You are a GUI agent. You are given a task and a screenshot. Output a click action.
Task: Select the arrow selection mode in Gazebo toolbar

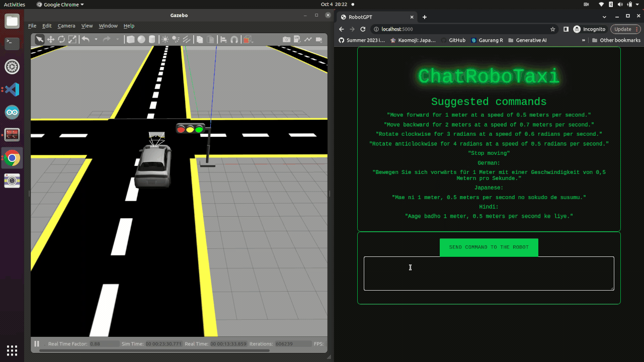click(x=40, y=40)
